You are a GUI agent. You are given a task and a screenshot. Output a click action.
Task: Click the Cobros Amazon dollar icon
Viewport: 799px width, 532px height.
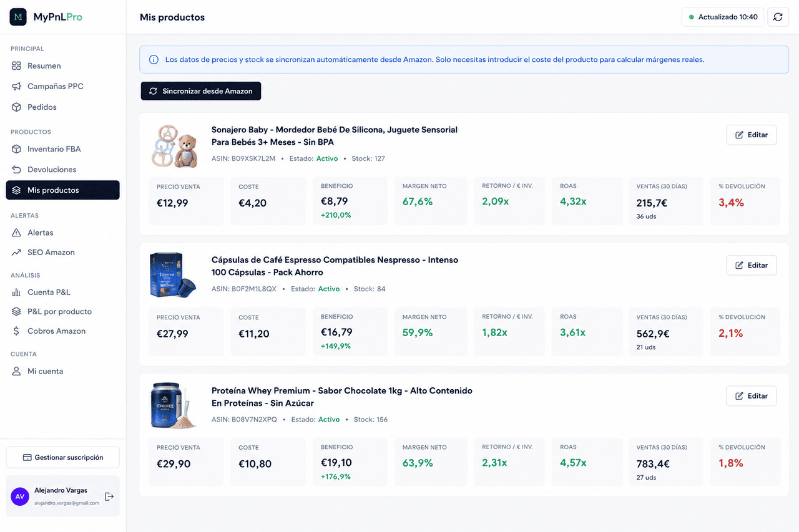point(17,331)
